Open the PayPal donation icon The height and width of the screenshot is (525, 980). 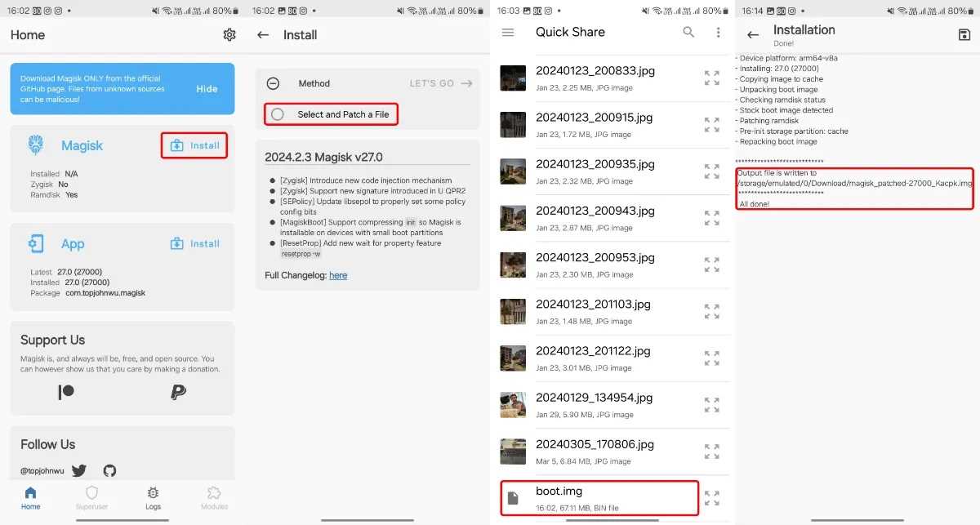coord(178,393)
